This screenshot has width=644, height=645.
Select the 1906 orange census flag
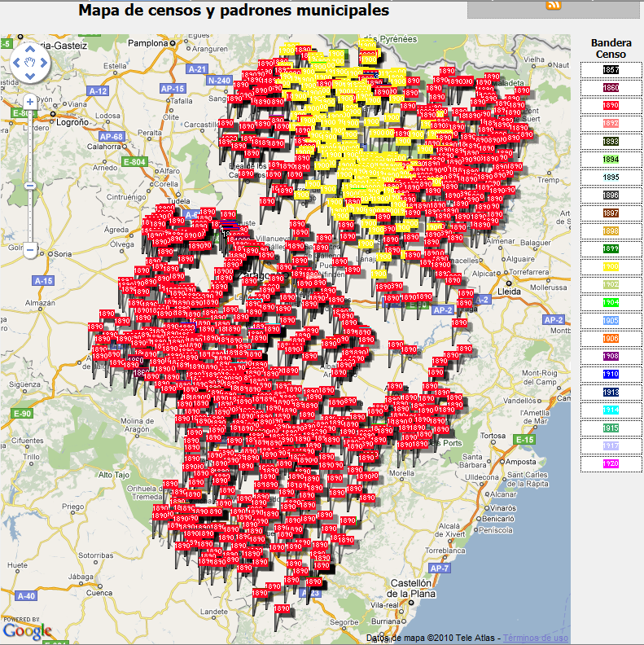click(611, 339)
